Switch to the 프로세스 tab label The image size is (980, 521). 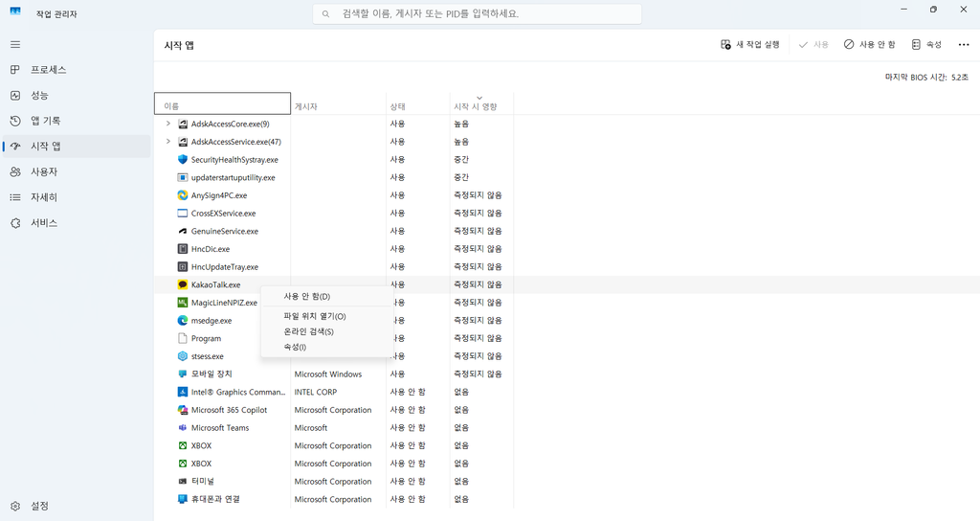49,69
